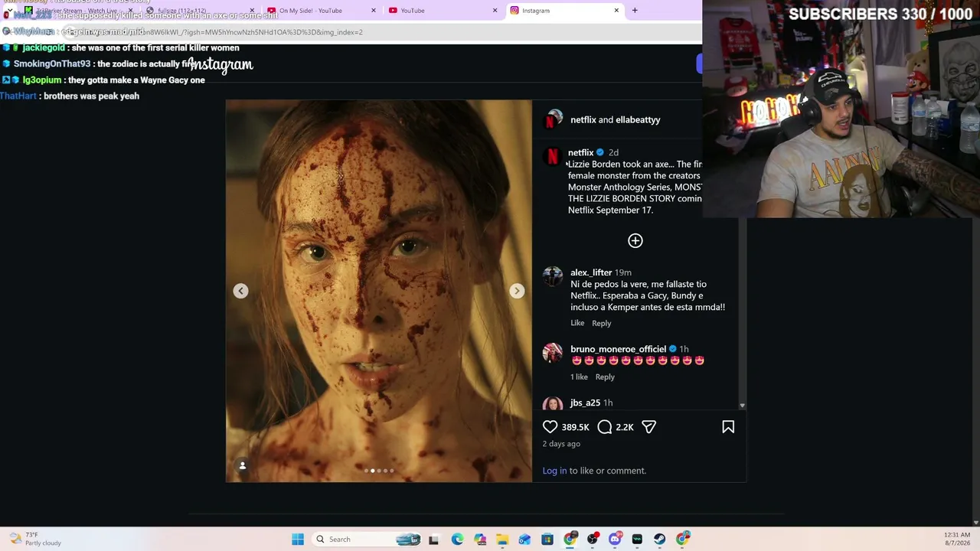Go to the previous carousel image
Viewport: 980px width, 551px height.
point(240,291)
